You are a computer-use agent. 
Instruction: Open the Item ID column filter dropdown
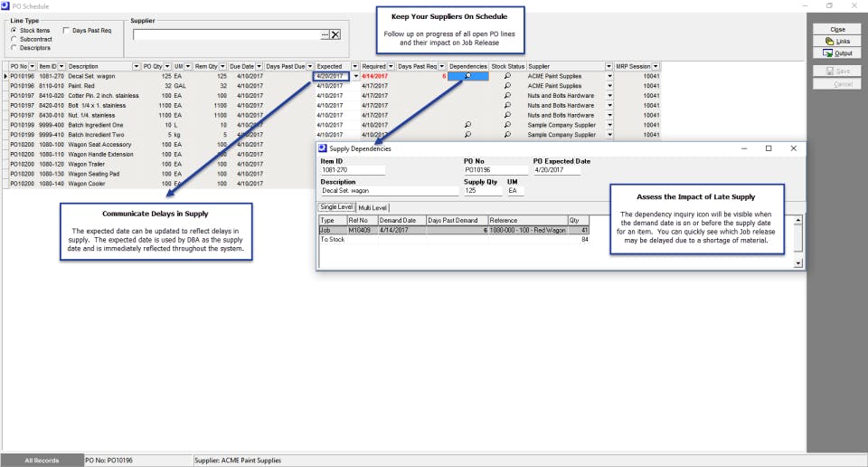pos(61,66)
